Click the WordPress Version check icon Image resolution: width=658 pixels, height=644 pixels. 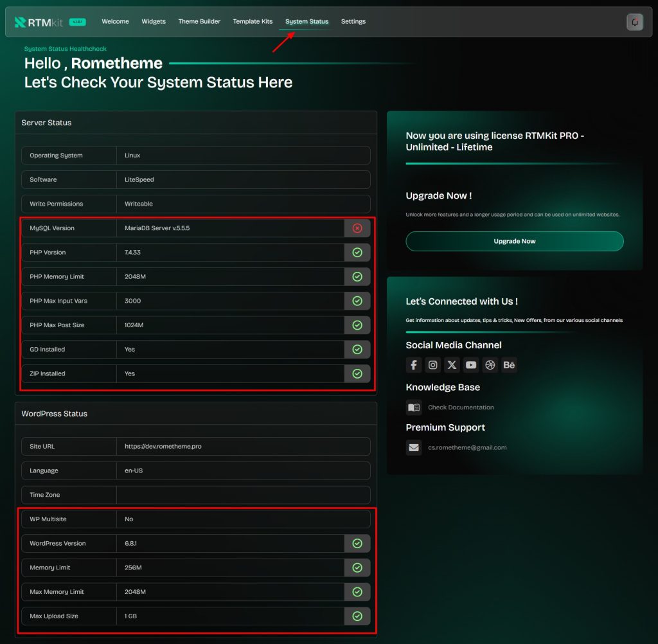coord(357,543)
